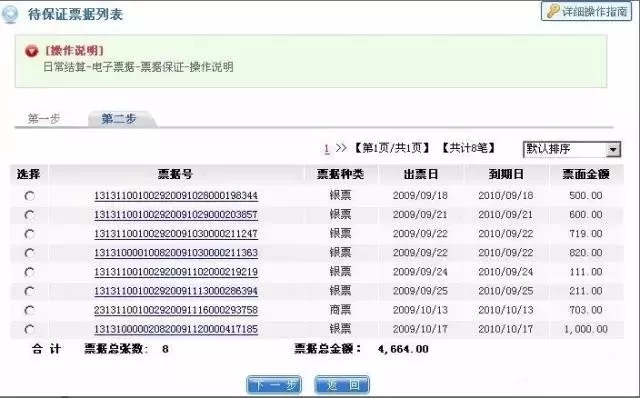Open bill number link ending 286394
Image resolution: width=640 pixels, height=398 pixels.
(x=176, y=291)
